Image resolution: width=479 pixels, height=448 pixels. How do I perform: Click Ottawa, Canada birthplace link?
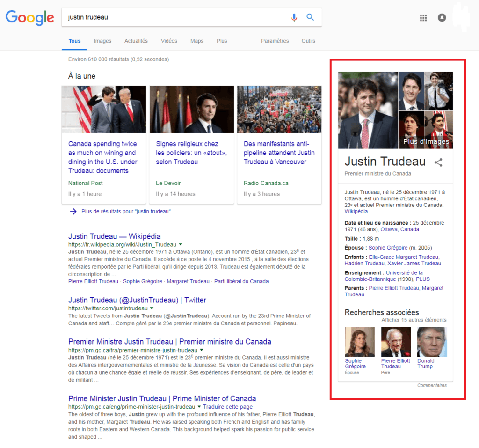pos(399,229)
